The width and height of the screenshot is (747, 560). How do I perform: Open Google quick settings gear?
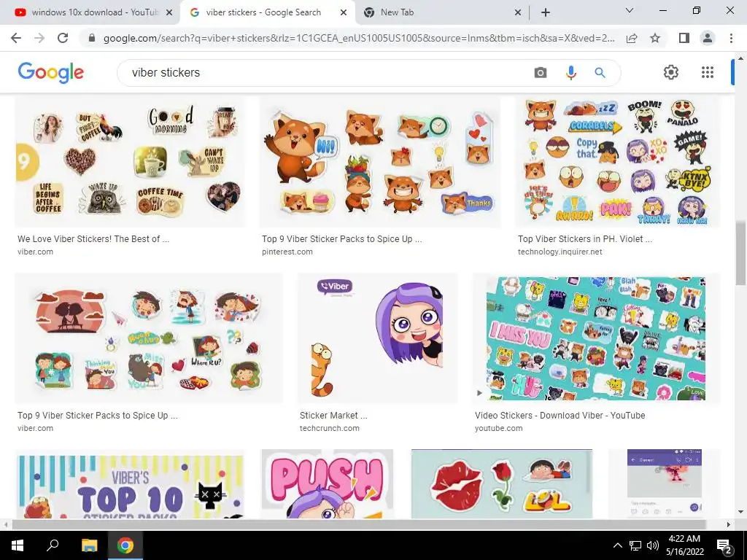671,72
